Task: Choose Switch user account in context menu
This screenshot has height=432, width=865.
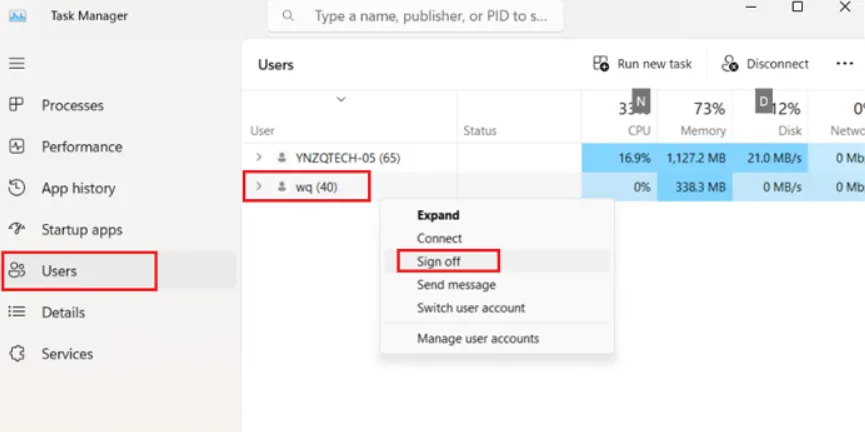Action: [498, 308]
